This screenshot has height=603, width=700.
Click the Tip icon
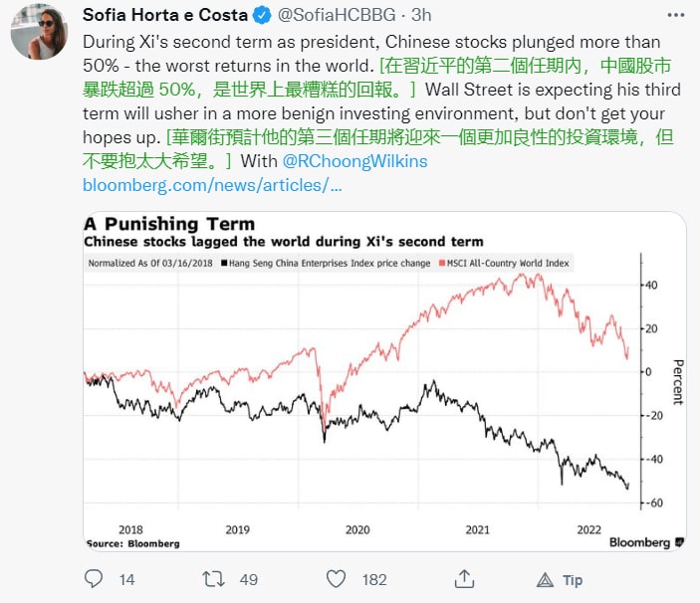[x=546, y=578]
